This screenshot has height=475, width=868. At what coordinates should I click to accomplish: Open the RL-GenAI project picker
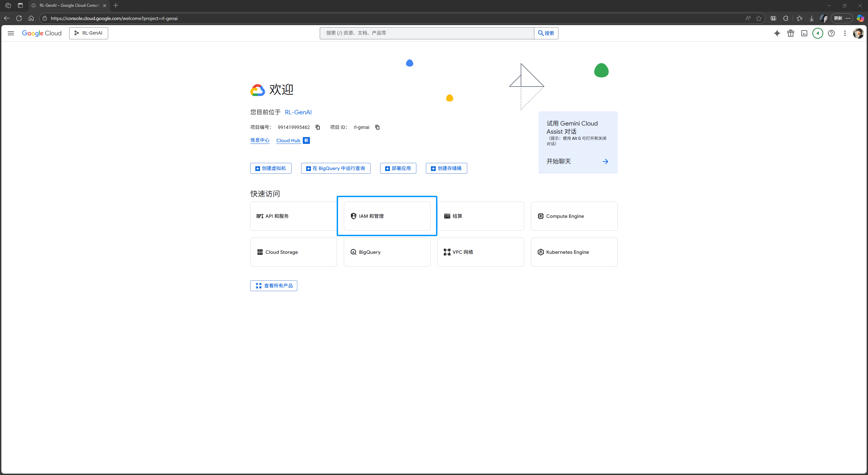(x=88, y=33)
